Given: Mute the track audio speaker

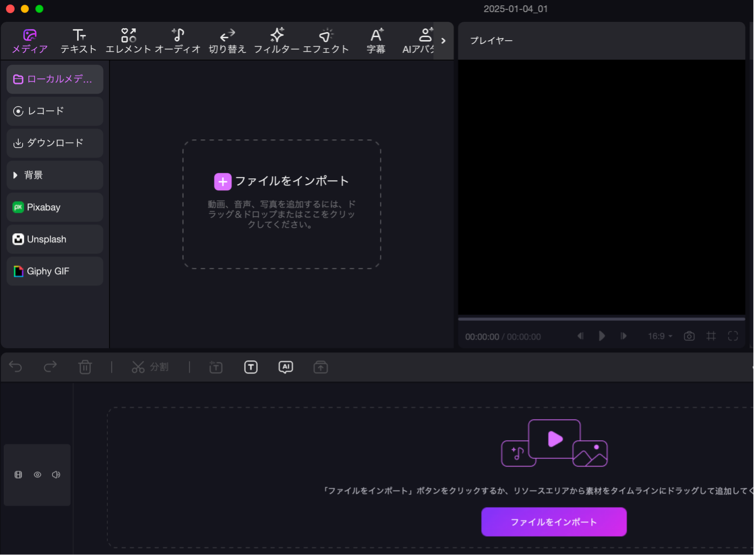Looking at the screenshot, I should tap(56, 475).
